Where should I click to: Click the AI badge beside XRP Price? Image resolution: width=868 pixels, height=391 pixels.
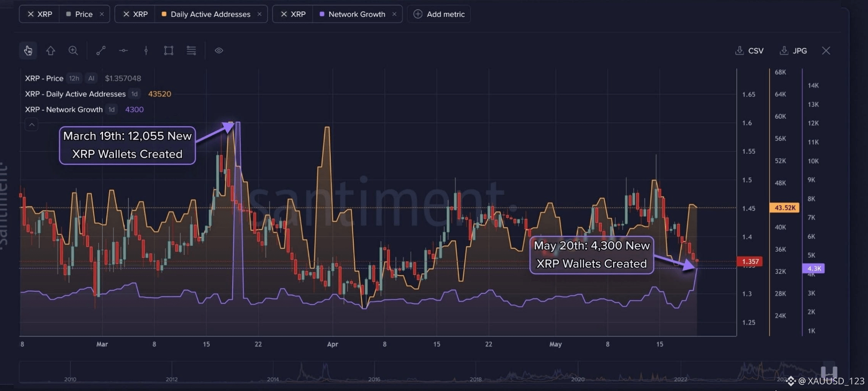click(x=91, y=79)
